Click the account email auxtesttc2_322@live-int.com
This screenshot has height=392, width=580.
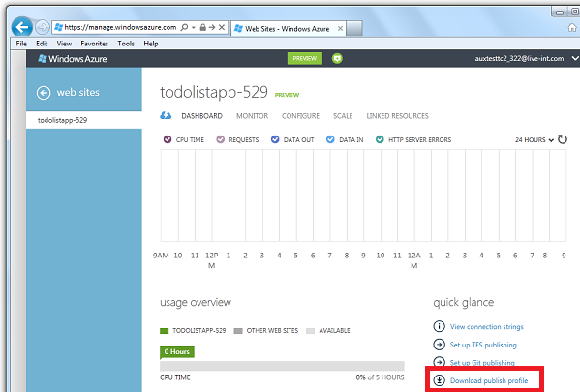(x=519, y=58)
